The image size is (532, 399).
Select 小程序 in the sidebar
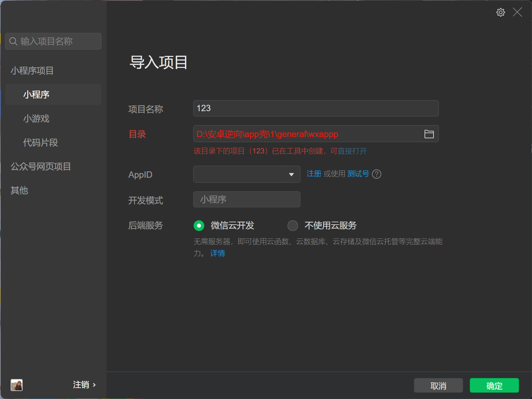coord(36,95)
